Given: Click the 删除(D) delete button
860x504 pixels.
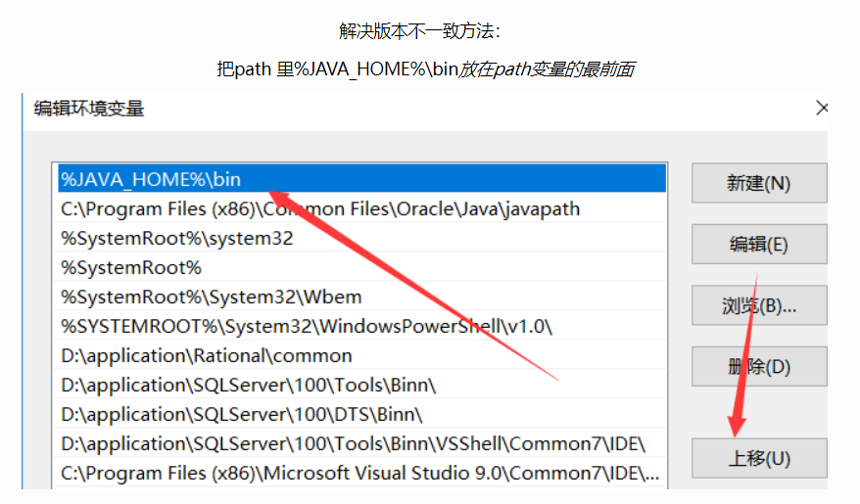Looking at the screenshot, I should [x=759, y=366].
